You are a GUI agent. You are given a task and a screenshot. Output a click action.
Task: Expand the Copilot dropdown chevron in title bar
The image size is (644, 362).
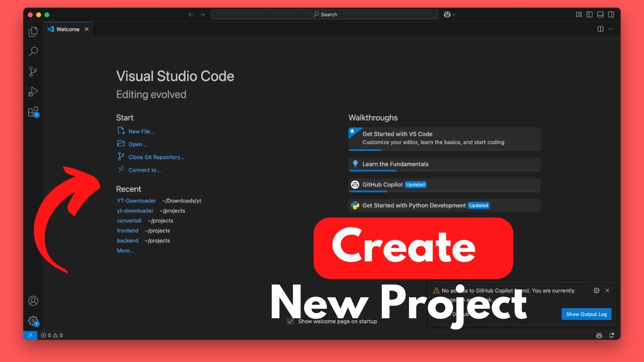(x=454, y=15)
